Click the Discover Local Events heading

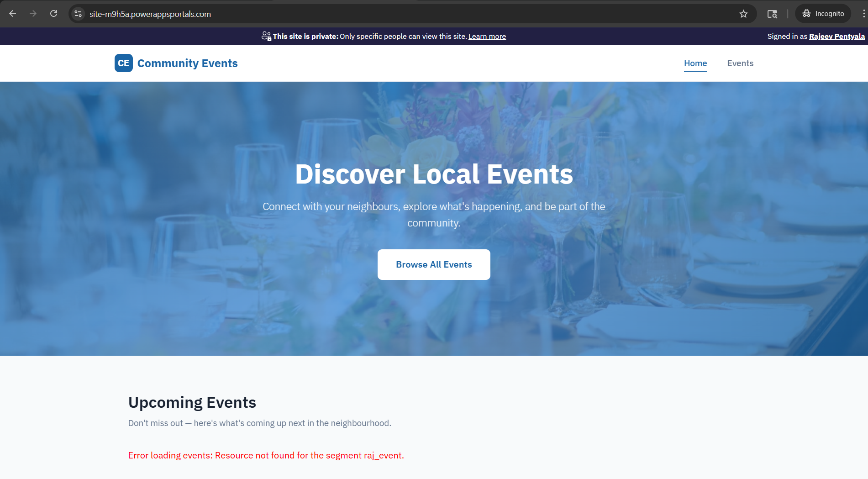434,174
